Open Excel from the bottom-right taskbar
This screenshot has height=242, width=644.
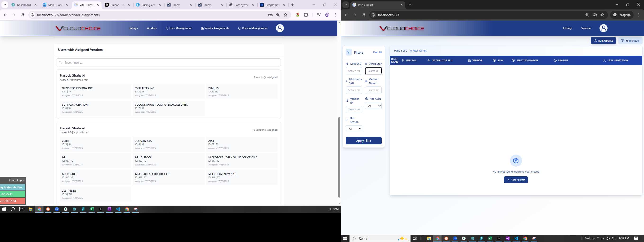click(490, 238)
